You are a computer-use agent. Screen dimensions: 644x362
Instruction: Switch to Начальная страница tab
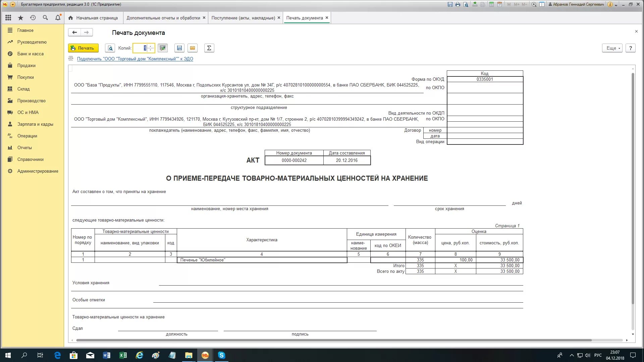94,18
